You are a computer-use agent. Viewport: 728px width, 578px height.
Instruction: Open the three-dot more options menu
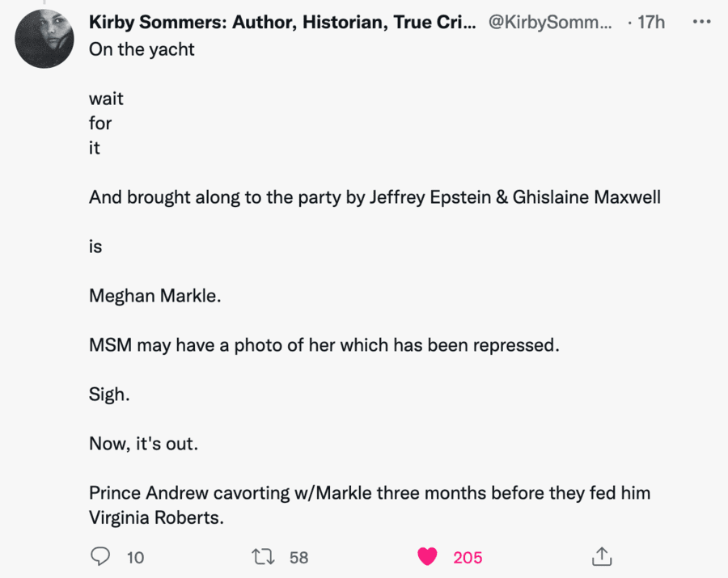click(x=700, y=22)
